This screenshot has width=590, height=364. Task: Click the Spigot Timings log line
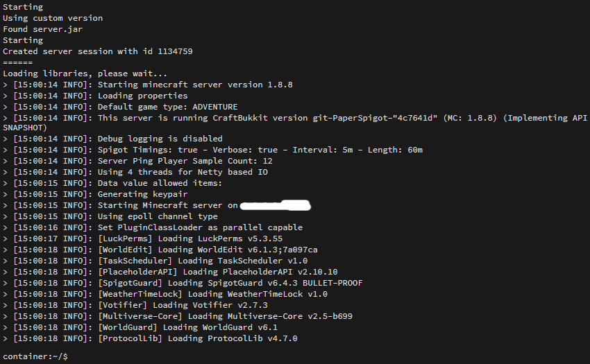coord(260,150)
